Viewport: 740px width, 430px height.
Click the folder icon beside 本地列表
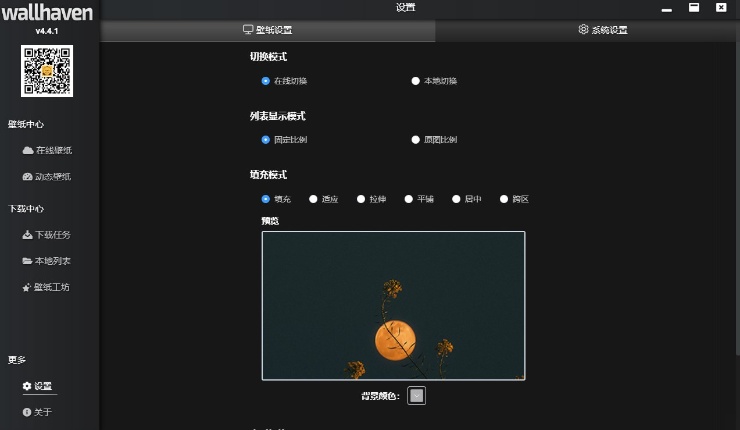pyautogui.click(x=27, y=261)
